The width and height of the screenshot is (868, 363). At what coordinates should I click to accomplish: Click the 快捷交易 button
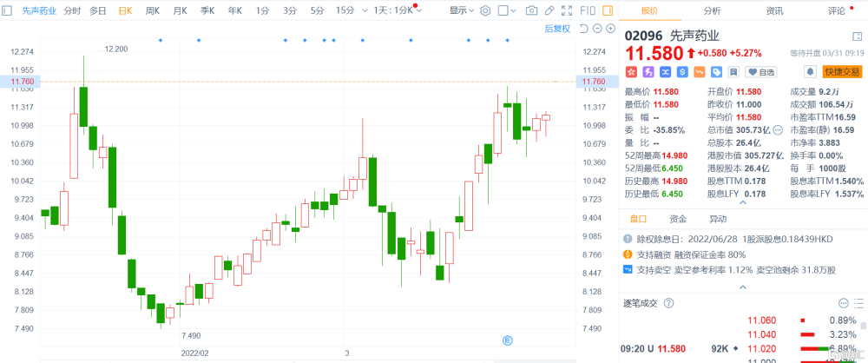click(x=843, y=72)
